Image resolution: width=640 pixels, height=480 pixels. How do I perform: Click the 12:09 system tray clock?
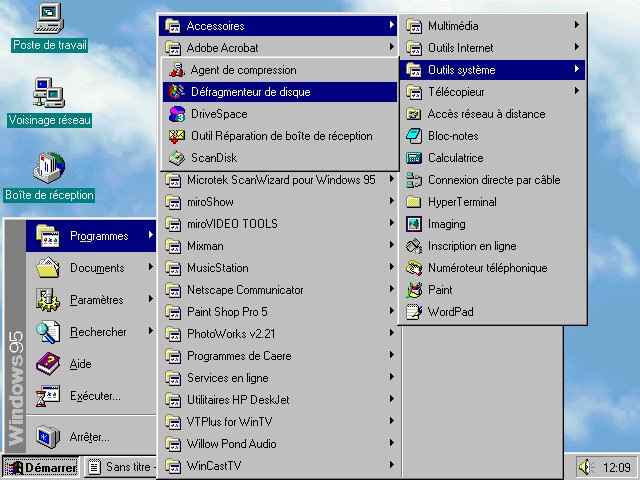(x=616, y=467)
